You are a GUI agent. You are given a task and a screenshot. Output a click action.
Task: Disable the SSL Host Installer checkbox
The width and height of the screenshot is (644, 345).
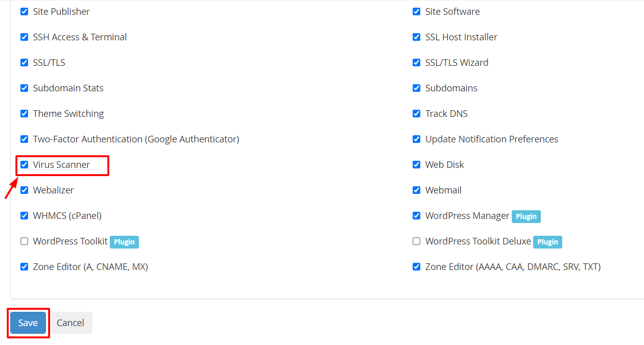[x=416, y=37]
